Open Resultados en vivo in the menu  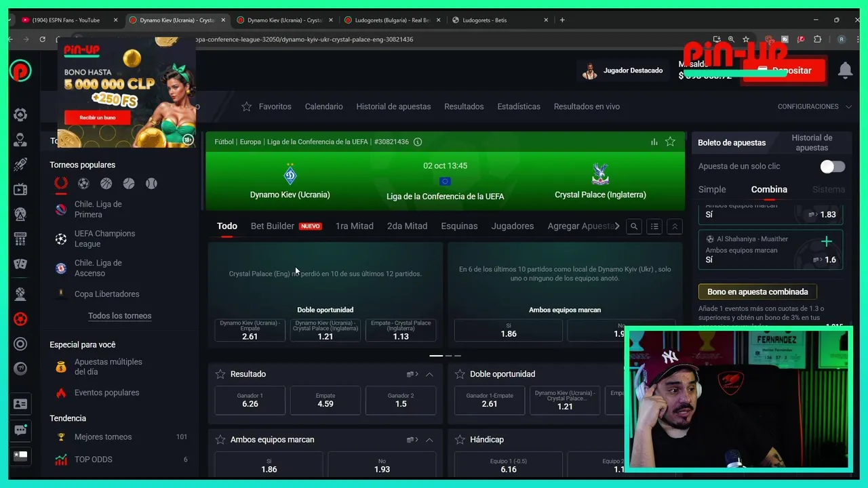coord(587,106)
